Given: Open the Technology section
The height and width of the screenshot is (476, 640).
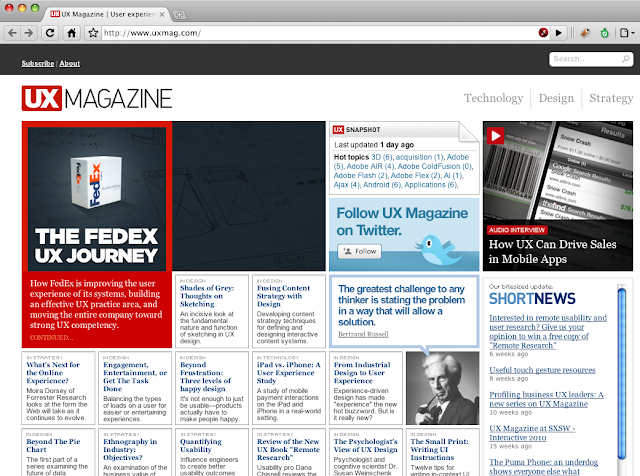Looking at the screenshot, I should point(493,98).
